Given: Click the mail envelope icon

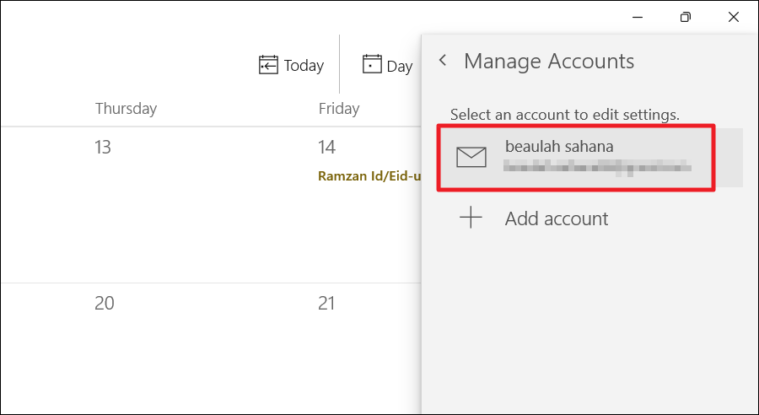Looking at the screenshot, I should click(471, 157).
